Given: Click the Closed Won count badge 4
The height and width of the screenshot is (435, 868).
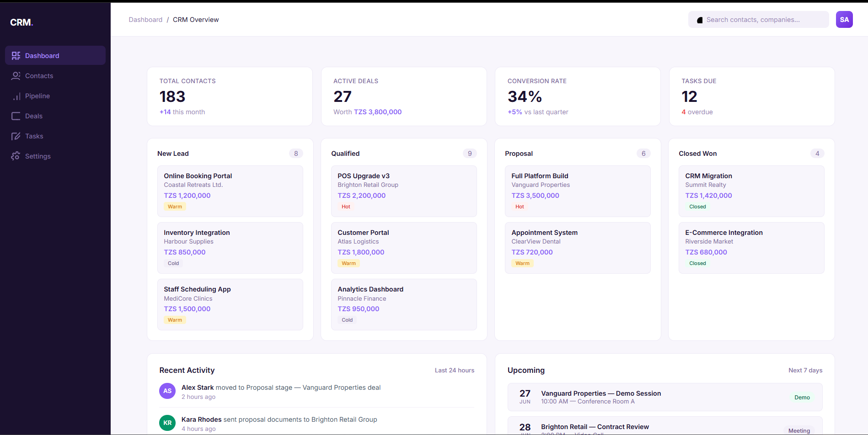Looking at the screenshot, I should click(817, 154).
